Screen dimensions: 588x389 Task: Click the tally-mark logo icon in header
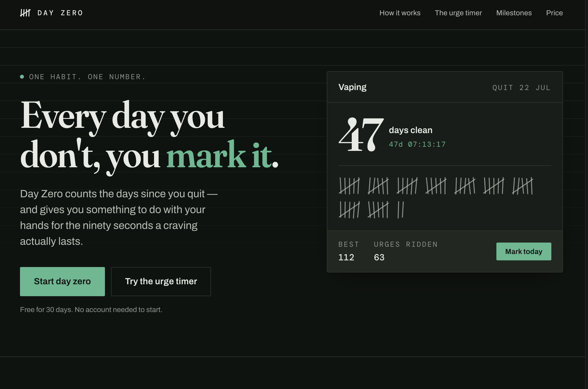tap(25, 13)
